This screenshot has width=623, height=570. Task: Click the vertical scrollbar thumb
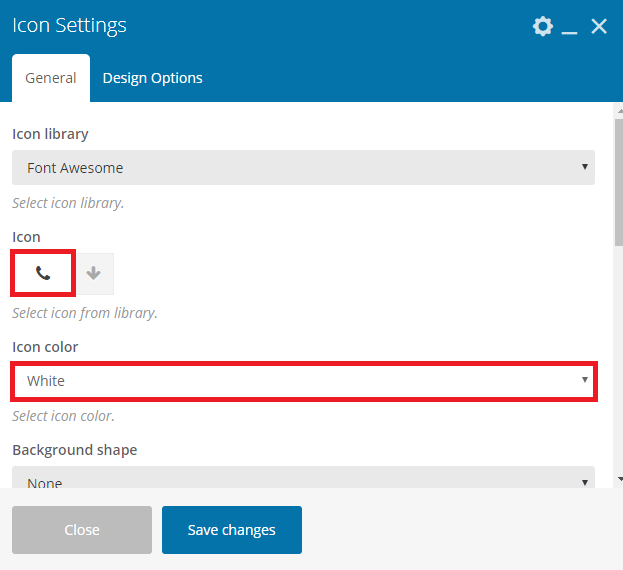pyautogui.click(x=619, y=183)
